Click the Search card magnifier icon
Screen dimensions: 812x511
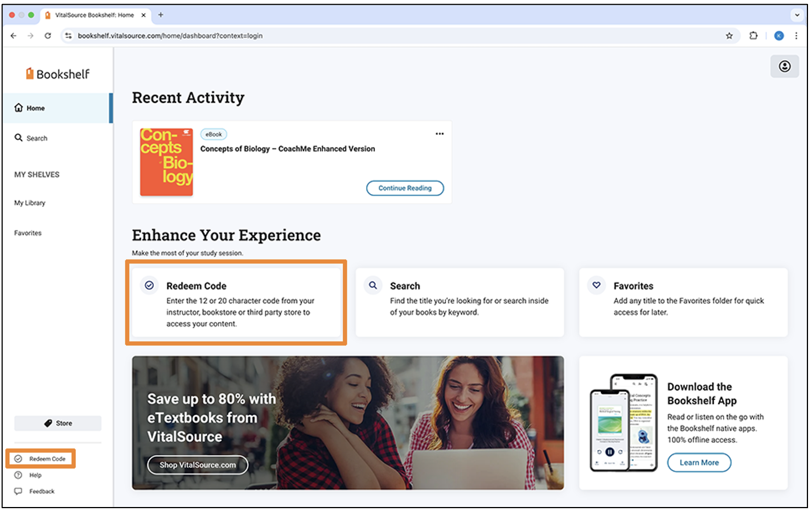373,286
